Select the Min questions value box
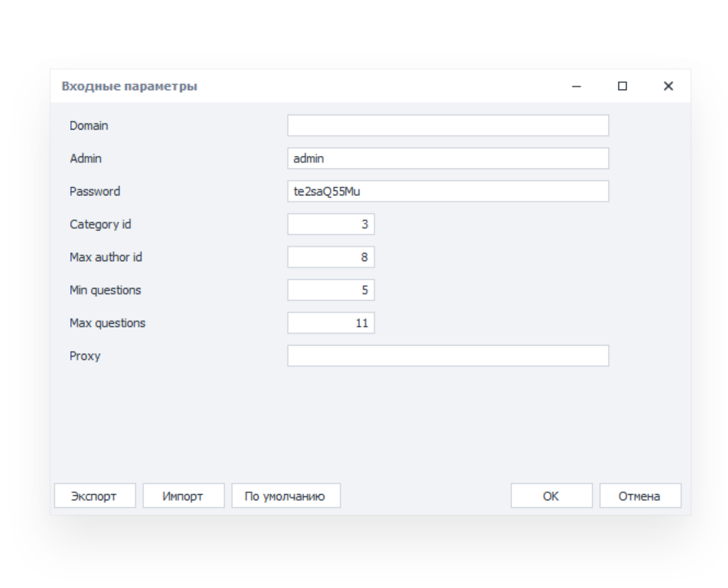Image resolution: width=728 pixels, height=588 pixels. point(331,290)
